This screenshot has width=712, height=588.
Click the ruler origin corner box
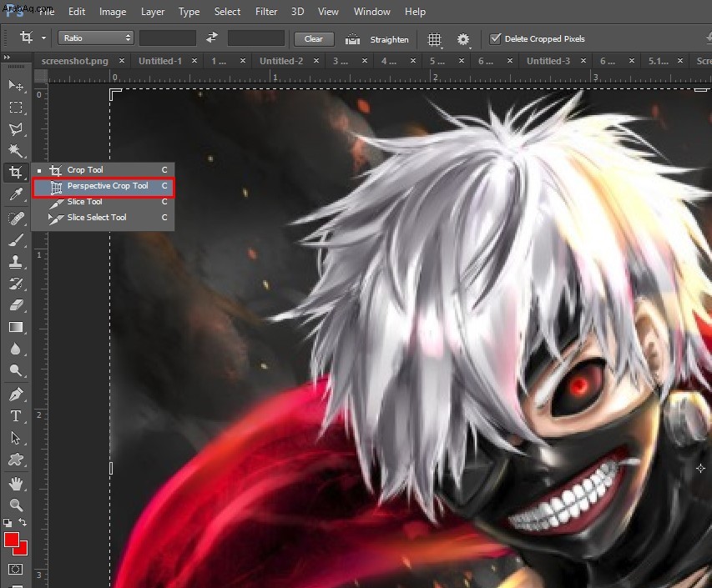[x=41, y=77]
